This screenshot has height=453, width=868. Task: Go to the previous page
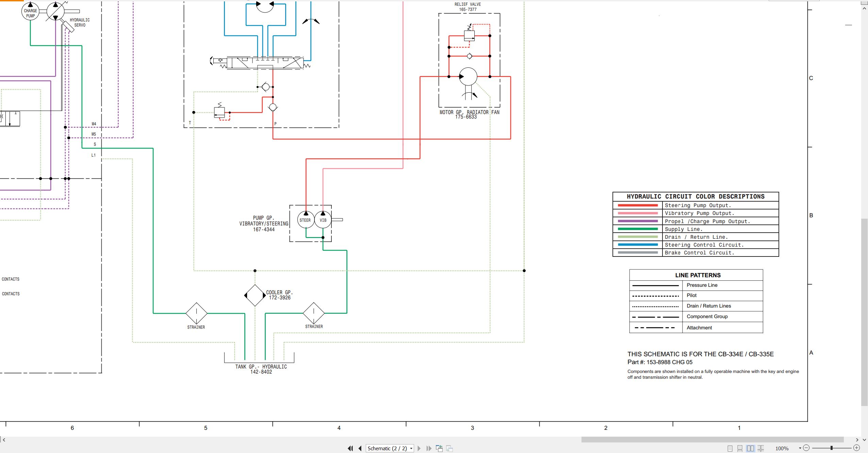tap(360, 448)
